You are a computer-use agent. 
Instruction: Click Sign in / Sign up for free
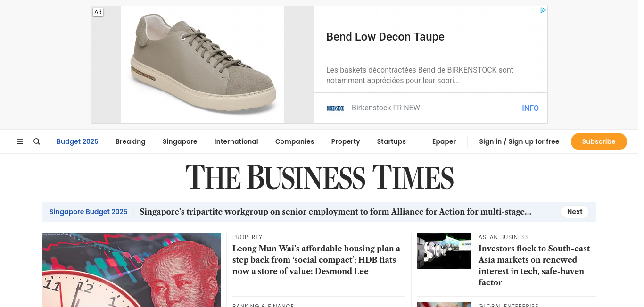click(519, 141)
